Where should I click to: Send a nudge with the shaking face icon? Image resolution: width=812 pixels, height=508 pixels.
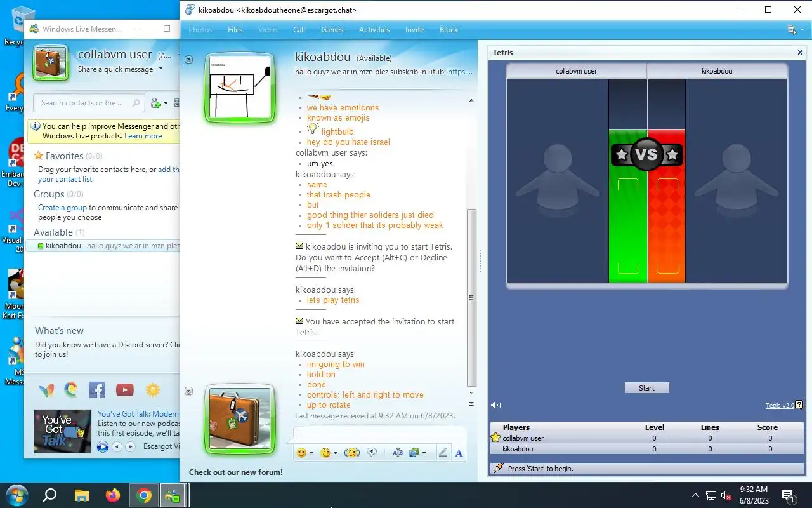[352, 453]
